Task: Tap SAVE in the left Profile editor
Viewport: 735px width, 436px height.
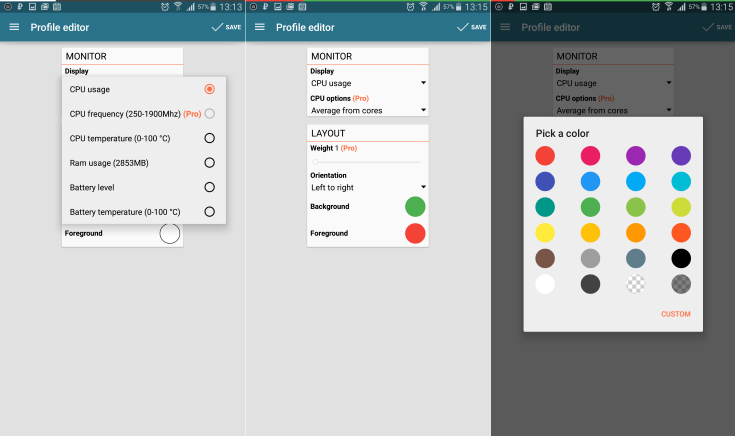Action: [x=226, y=27]
